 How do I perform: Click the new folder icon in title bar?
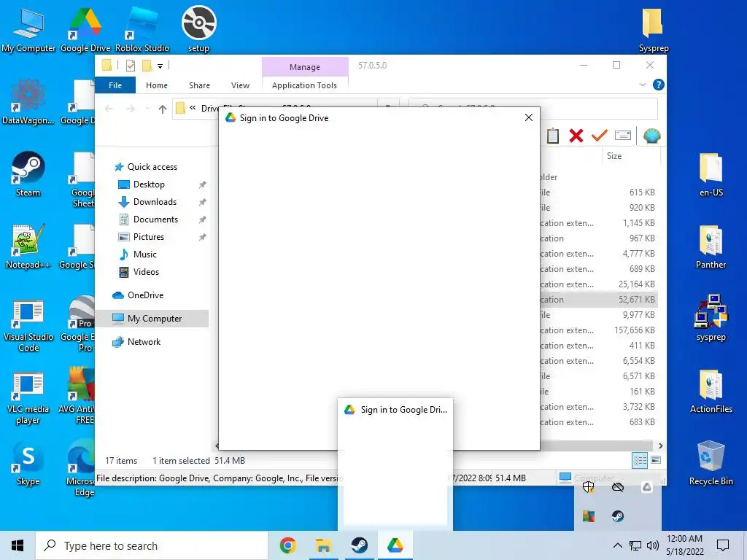[147, 66]
